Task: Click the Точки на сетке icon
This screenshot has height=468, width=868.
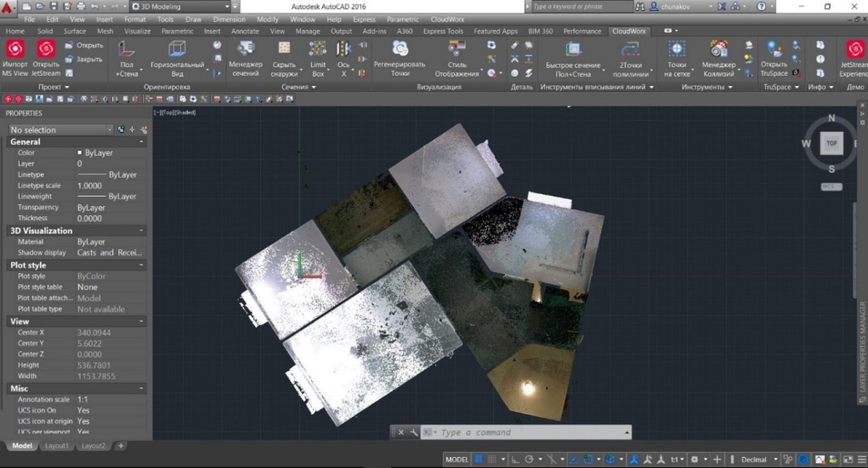Action: coord(677,49)
